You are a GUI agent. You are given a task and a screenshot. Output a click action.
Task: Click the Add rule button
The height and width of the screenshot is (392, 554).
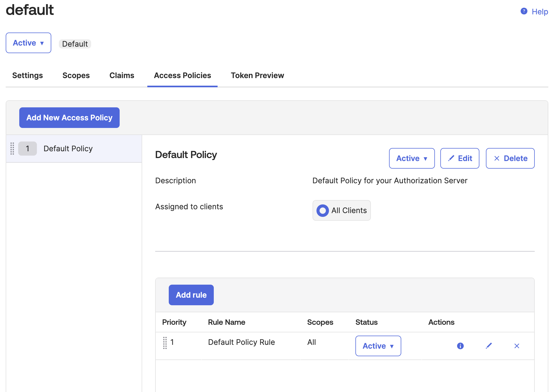(x=191, y=295)
